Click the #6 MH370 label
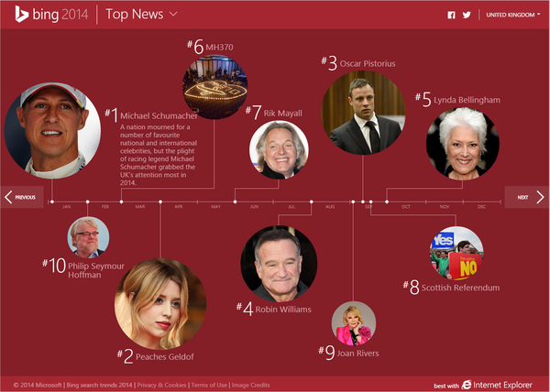 [x=210, y=47]
